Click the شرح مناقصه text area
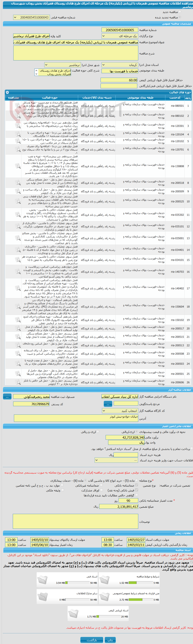193x644 pixels. point(76,53)
